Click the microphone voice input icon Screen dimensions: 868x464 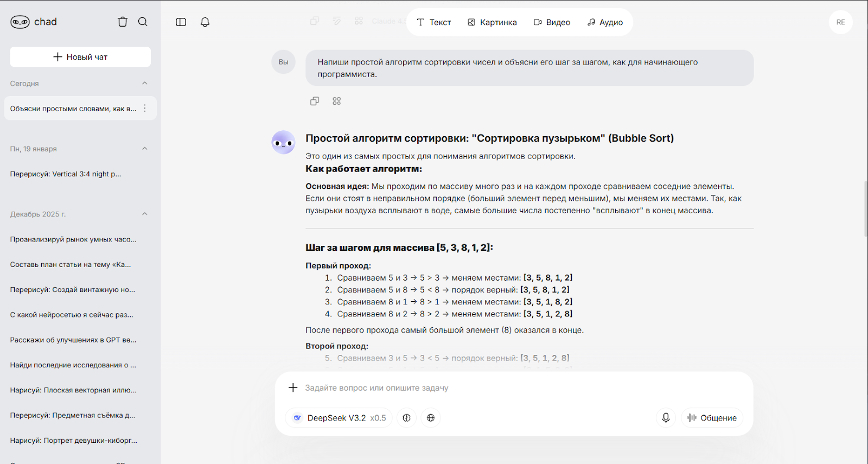[666, 417]
